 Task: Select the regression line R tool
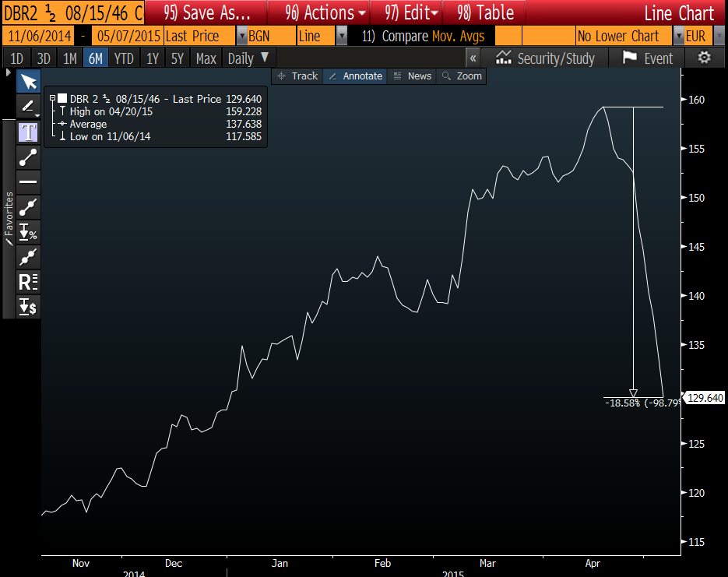[x=28, y=282]
